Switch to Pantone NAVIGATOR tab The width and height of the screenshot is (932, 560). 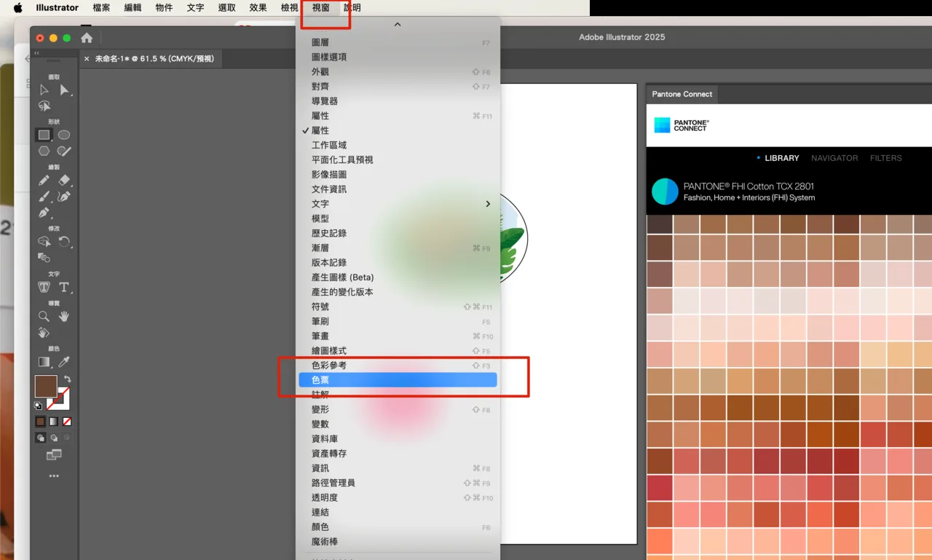point(834,158)
